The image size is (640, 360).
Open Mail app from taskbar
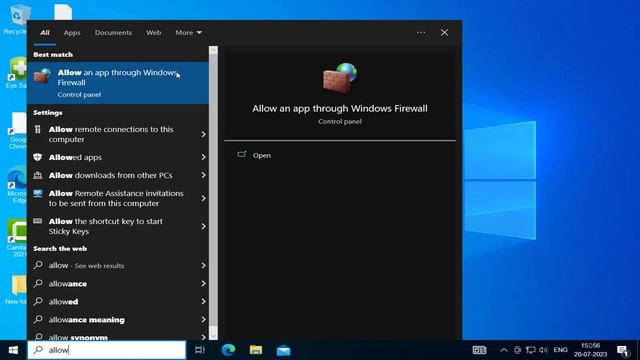point(283,350)
